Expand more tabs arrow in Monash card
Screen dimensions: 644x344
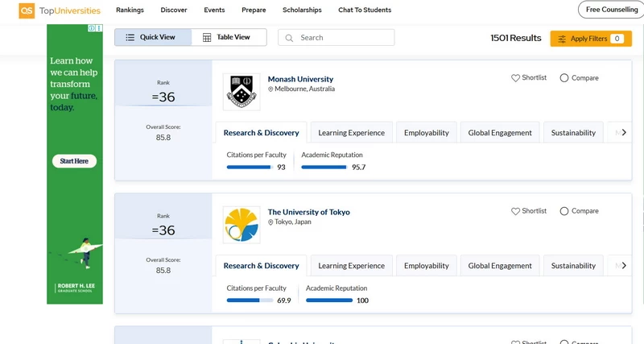[x=624, y=133]
